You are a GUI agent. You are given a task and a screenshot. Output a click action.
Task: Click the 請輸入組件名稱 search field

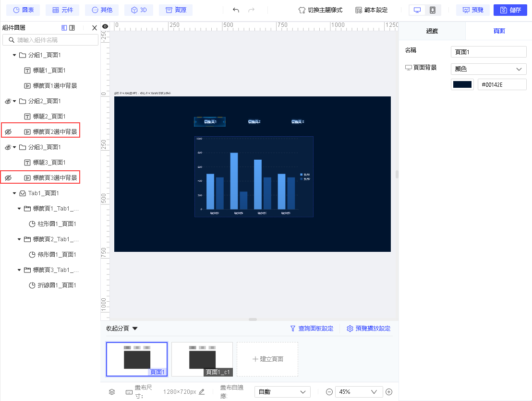[x=50, y=40]
